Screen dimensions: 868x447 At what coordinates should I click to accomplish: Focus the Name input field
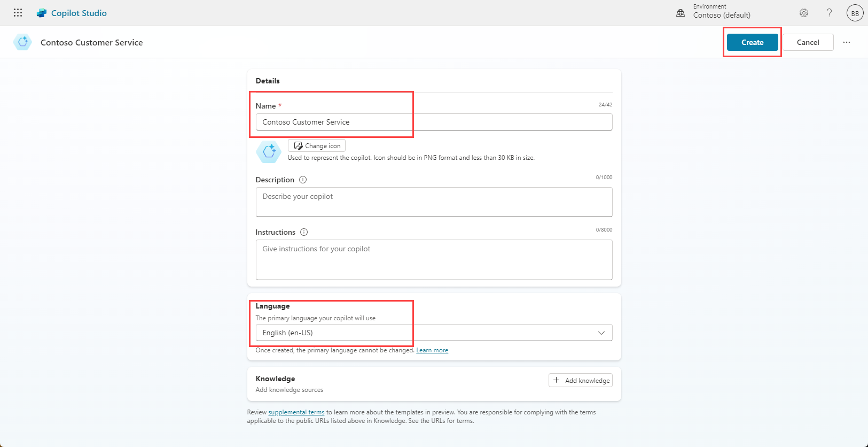click(434, 122)
